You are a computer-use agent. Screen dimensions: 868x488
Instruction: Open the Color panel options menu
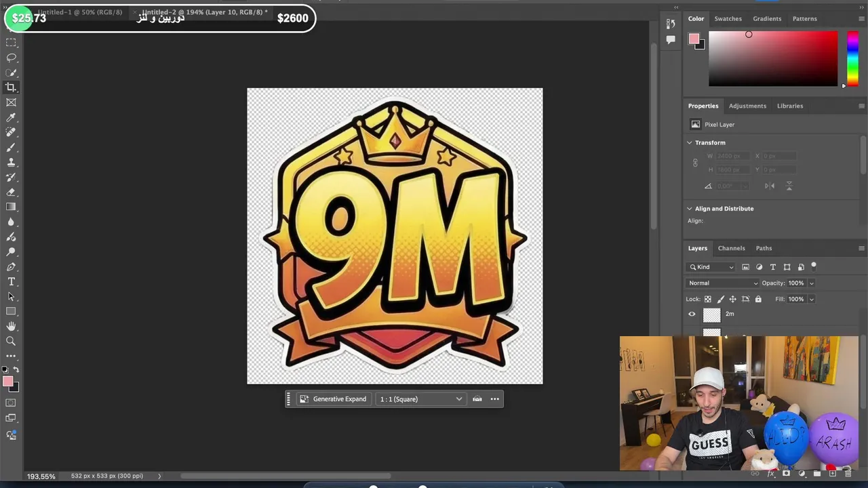861,18
